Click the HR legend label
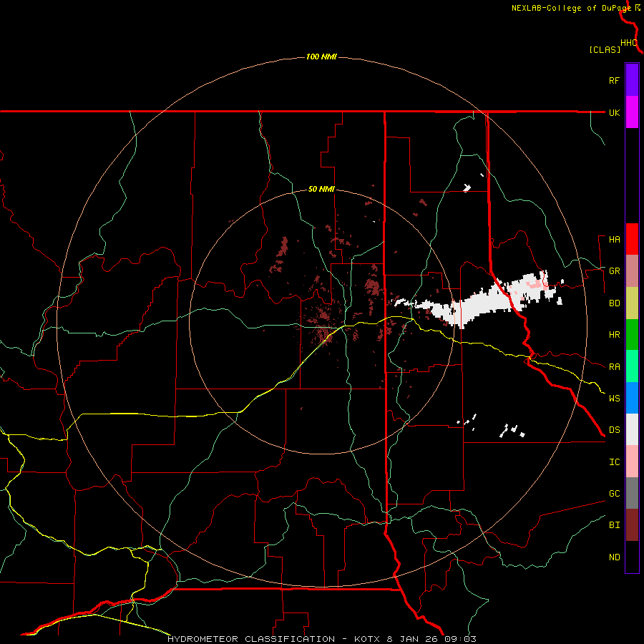The height and width of the screenshot is (644, 644). click(x=614, y=335)
